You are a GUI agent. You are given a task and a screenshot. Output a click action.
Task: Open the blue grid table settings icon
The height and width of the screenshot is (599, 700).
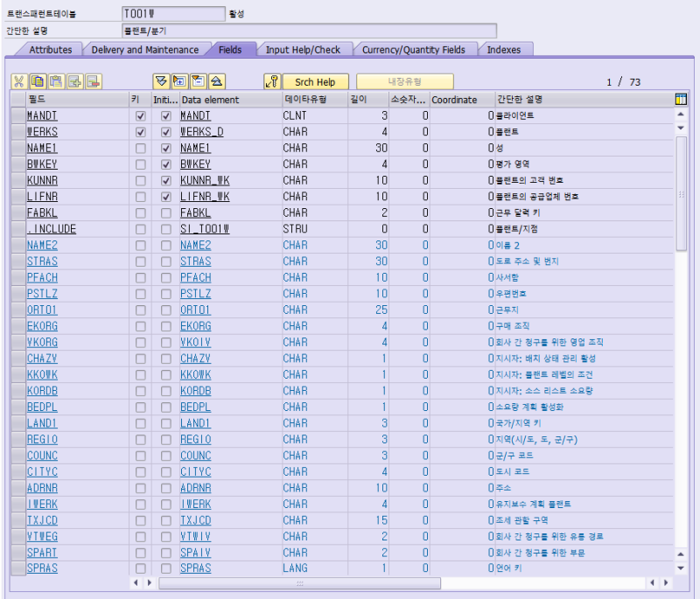pos(681,99)
